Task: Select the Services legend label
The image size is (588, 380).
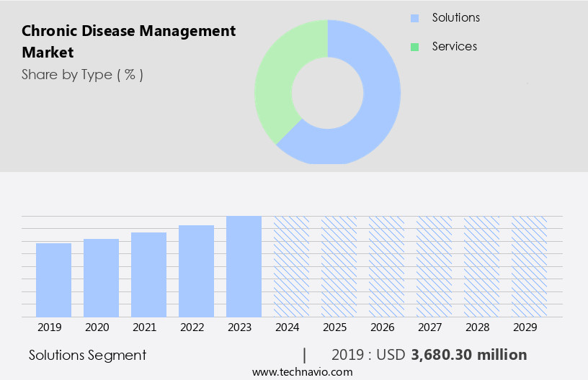Action: click(454, 46)
